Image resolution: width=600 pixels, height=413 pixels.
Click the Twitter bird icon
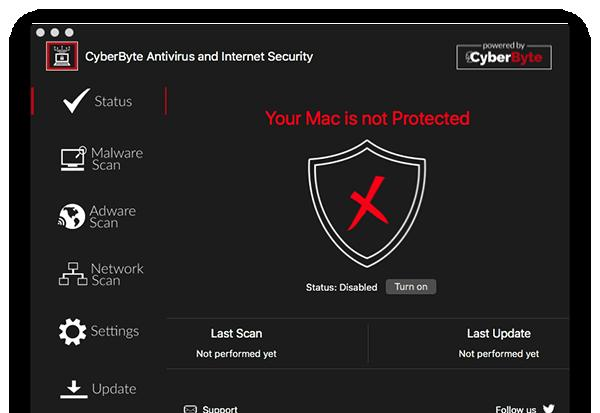(x=548, y=408)
